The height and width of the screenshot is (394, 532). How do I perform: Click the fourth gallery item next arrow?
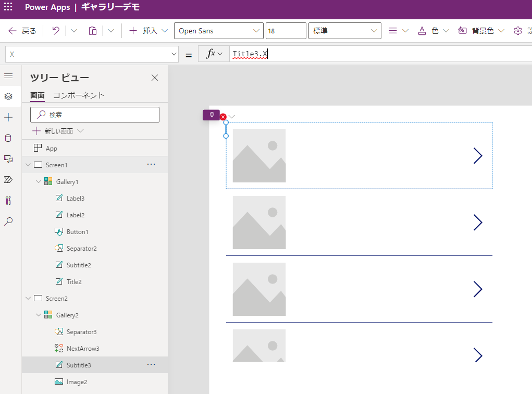(x=478, y=355)
